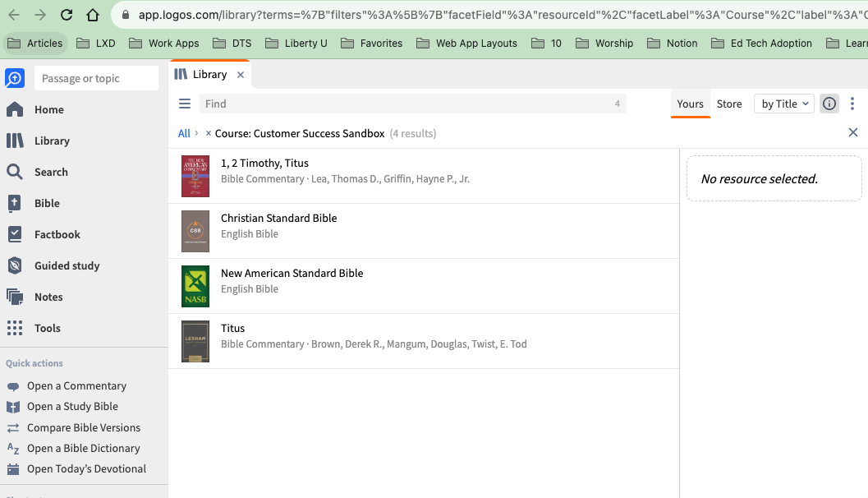Screen dimensions: 868x498
Task: Open the by Title sort dropdown
Action: (784, 104)
